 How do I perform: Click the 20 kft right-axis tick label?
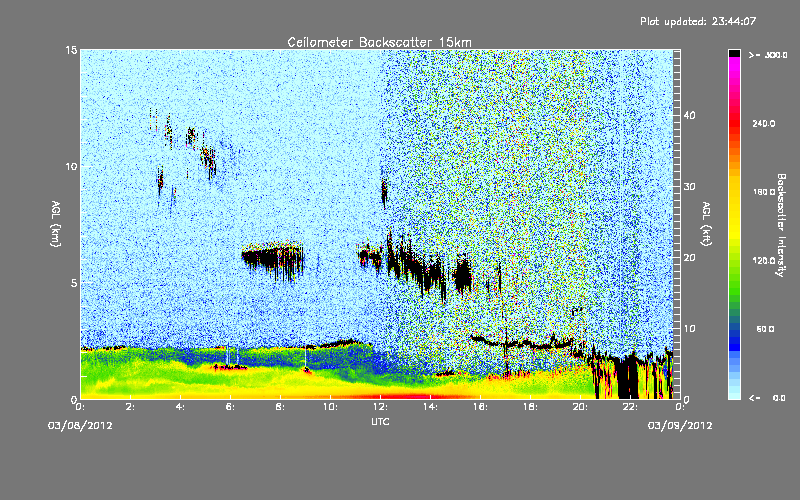coord(689,257)
